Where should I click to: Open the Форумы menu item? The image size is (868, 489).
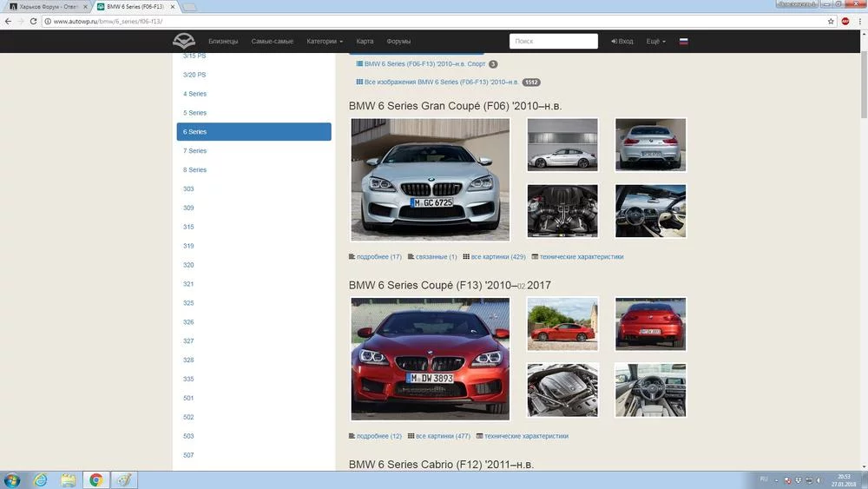coord(398,41)
